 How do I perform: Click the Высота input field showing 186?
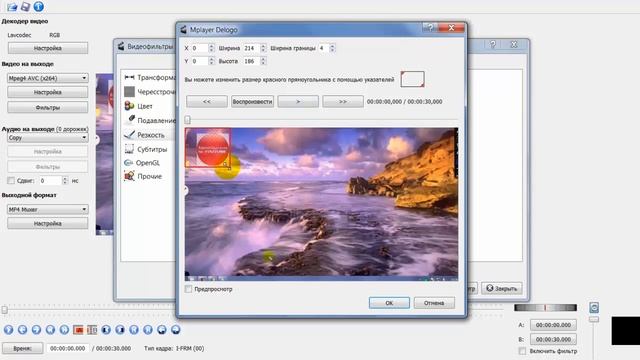pos(251,61)
